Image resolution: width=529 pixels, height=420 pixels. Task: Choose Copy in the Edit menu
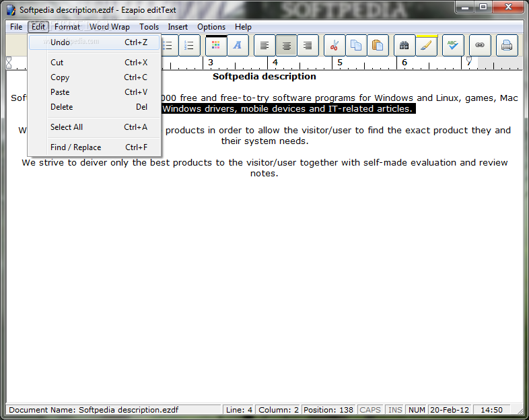[94, 77]
